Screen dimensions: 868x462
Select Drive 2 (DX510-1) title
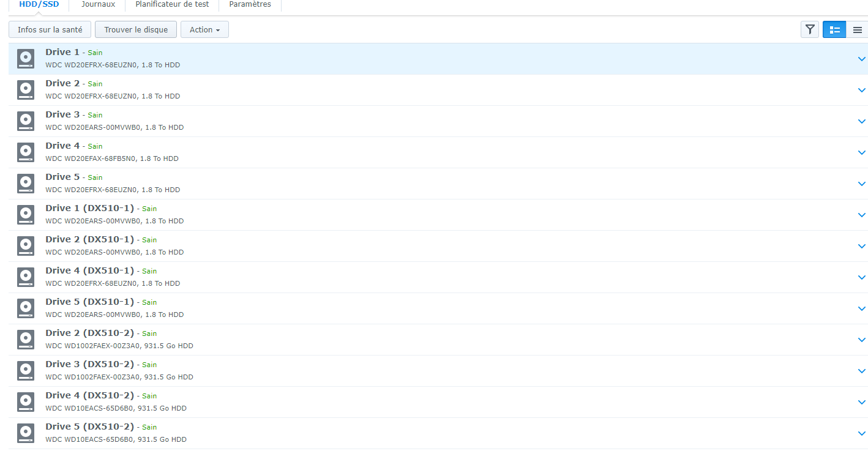[89, 239]
